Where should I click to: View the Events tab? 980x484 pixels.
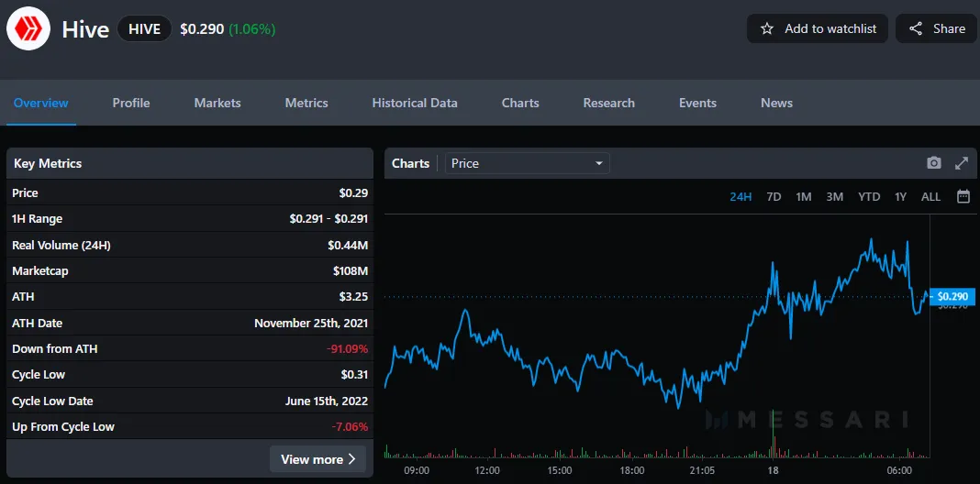[x=697, y=103]
